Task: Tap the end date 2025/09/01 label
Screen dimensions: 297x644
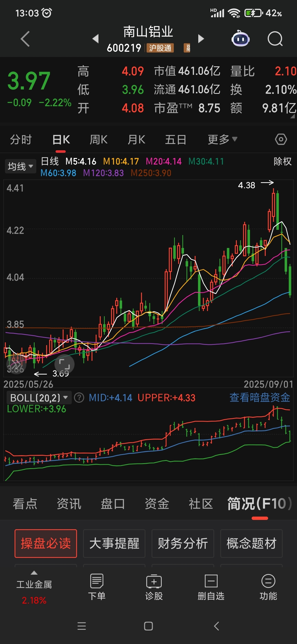Action: pyautogui.click(x=268, y=384)
